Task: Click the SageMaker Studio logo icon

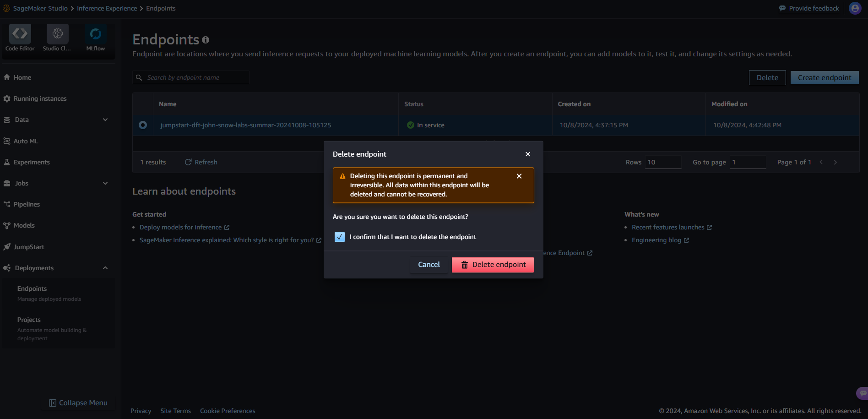Action: point(6,8)
